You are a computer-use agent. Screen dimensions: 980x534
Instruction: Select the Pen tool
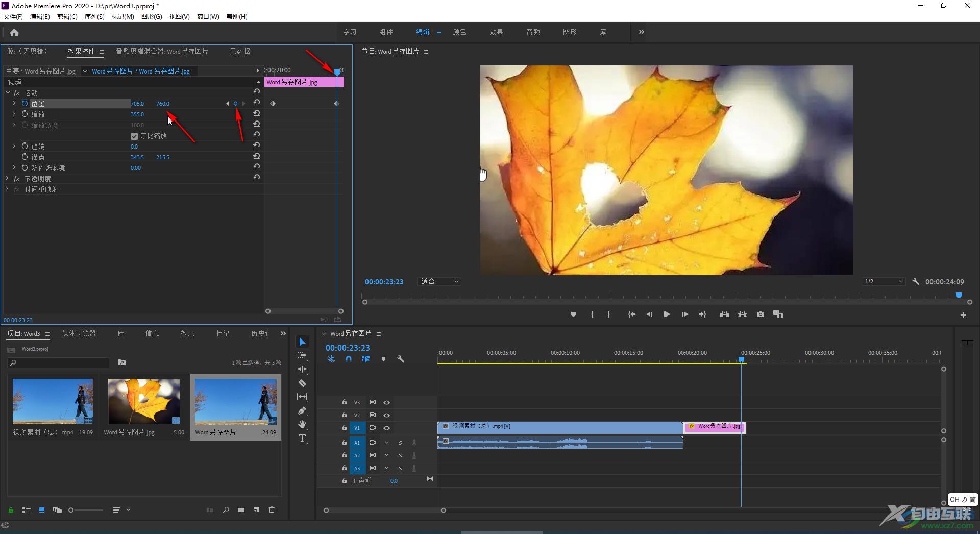click(x=302, y=410)
